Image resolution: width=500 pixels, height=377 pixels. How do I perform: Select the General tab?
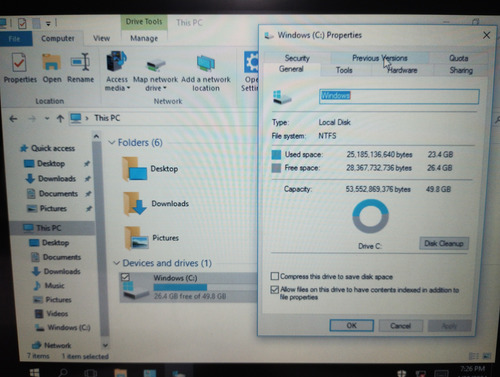point(291,69)
